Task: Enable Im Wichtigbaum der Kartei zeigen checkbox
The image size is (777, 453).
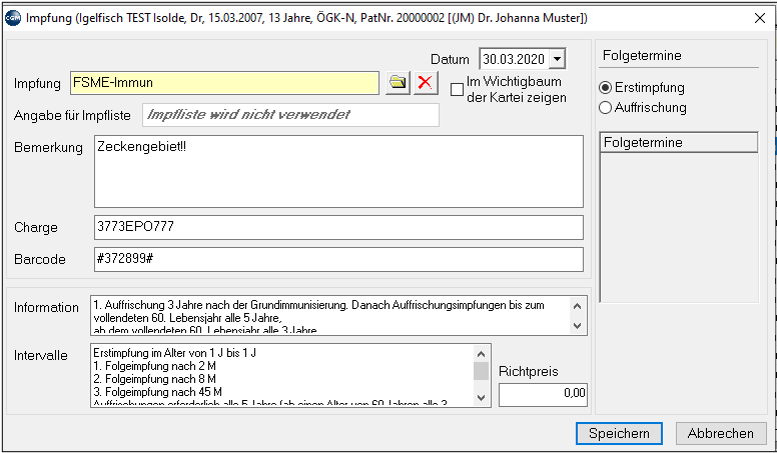Action: click(457, 90)
